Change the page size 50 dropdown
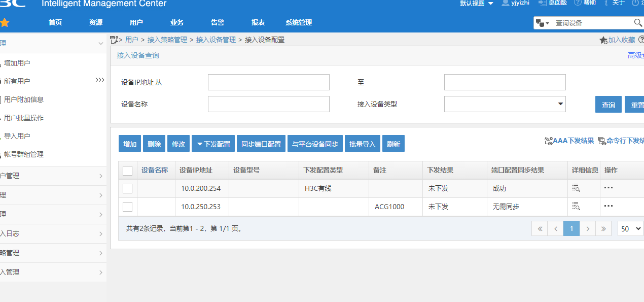644x302 pixels. pyautogui.click(x=630, y=229)
